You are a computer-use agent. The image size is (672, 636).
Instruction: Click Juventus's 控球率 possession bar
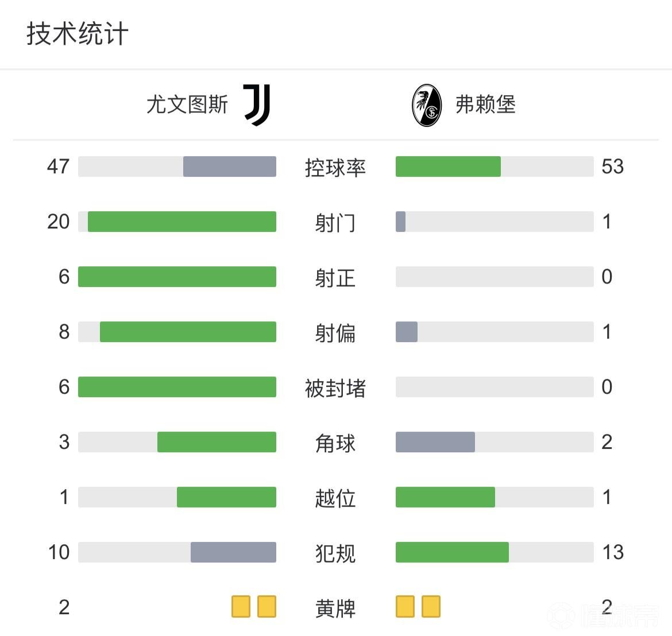pyautogui.click(x=229, y=166)
